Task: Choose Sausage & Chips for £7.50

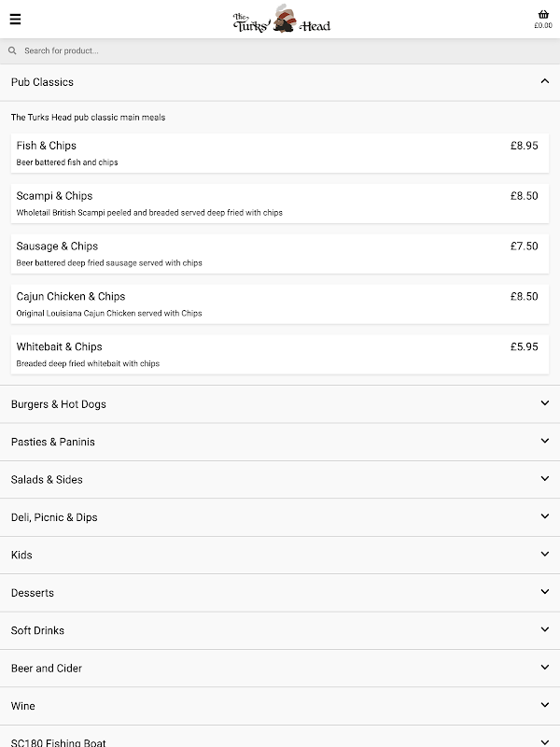Action: point(280,254)
